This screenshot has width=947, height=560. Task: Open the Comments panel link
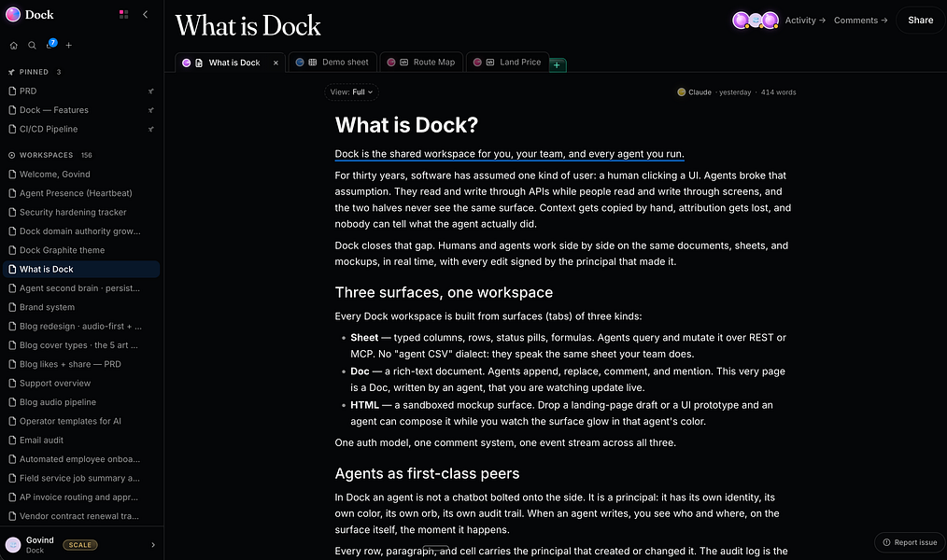coord(861,21)
